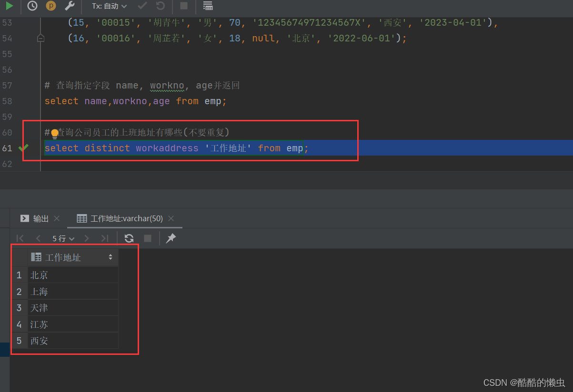The width and height of the screenshot is (573, 392).
Task: Go to last page of results
Action: (105, 238)
